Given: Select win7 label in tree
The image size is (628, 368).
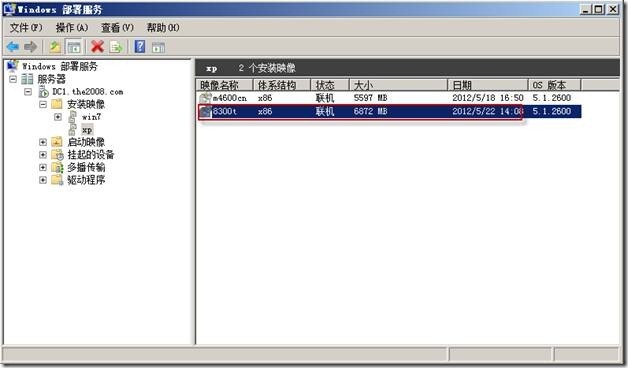Looking at the screenshot, I should [91, 117].
